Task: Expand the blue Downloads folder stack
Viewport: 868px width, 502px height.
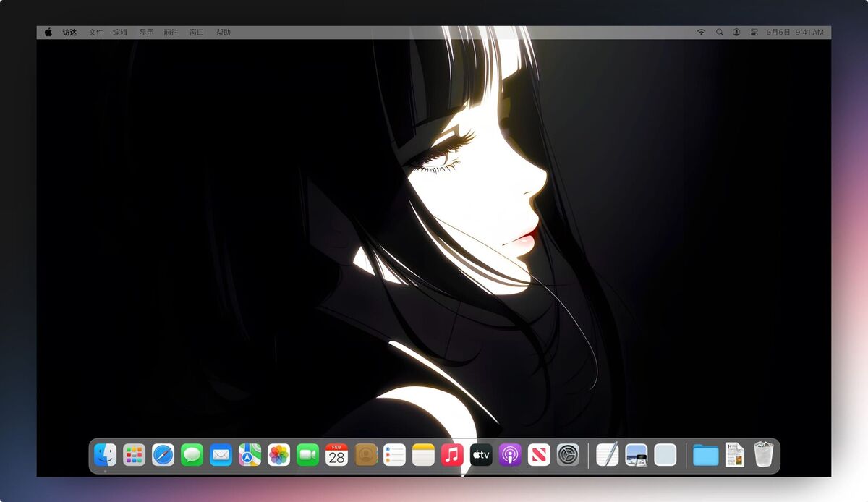Action: point(705,455)
